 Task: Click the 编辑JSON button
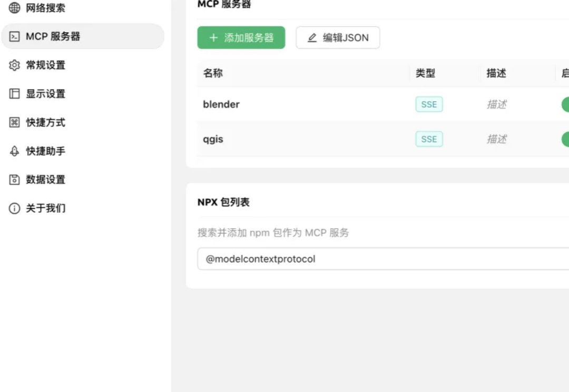point(338,37)
